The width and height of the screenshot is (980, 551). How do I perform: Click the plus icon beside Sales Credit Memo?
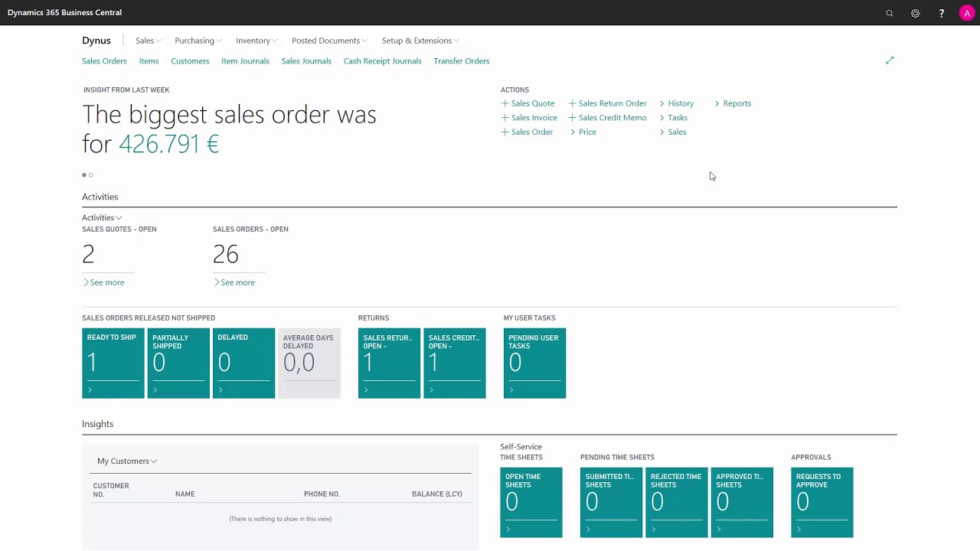[572, 118]
